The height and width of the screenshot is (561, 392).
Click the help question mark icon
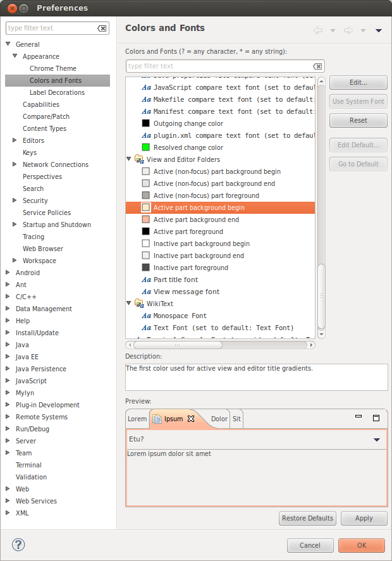point(18,545)
